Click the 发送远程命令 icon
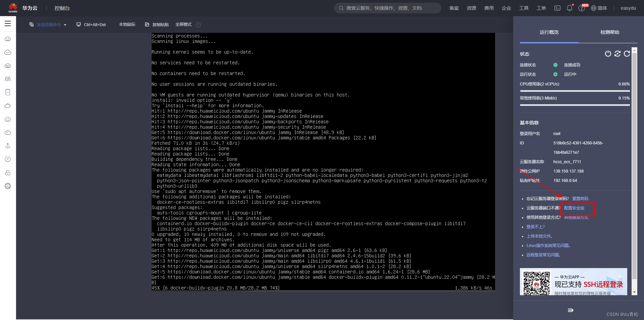 (32, 24)
